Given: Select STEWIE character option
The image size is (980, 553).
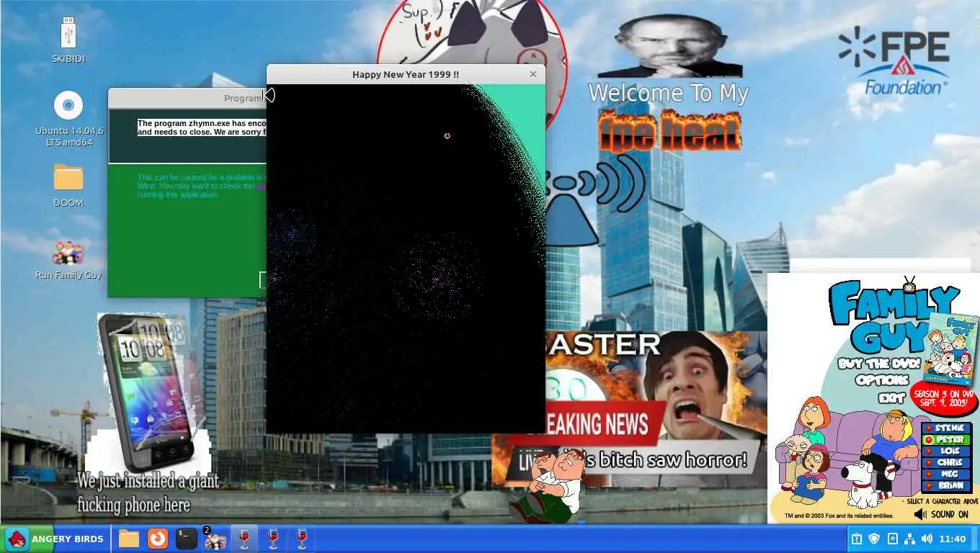Looking at the screenshot, I should (947, 428).
